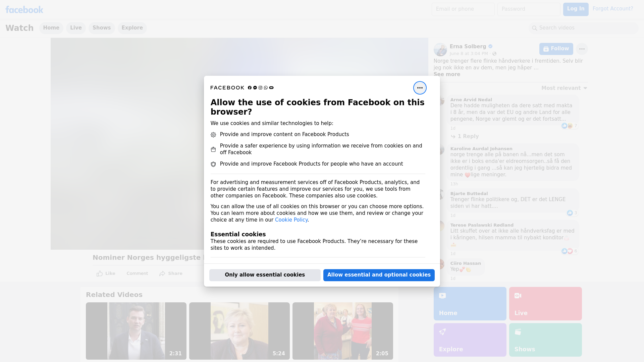Viewport: 644px width, 362px height.
Task: Click the 13h timestamp on Karoline's comment
Action: click(x=454, y=184)
